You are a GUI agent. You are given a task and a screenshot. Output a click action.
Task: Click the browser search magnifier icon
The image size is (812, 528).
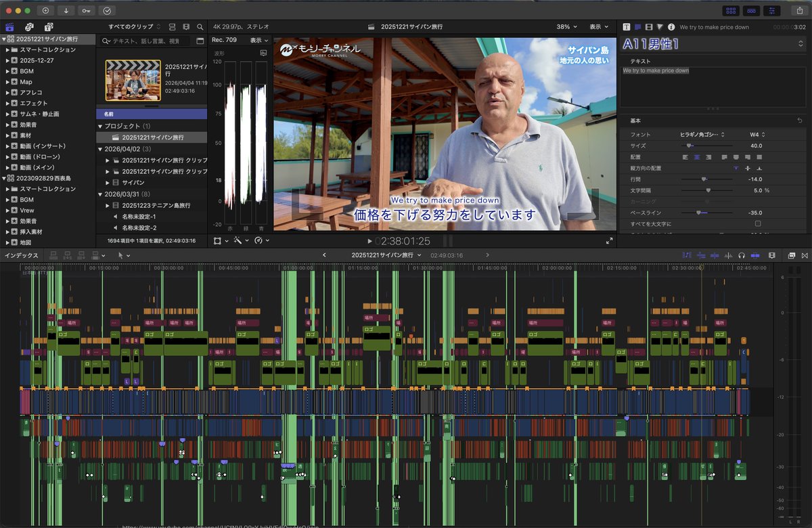(200, 26)
